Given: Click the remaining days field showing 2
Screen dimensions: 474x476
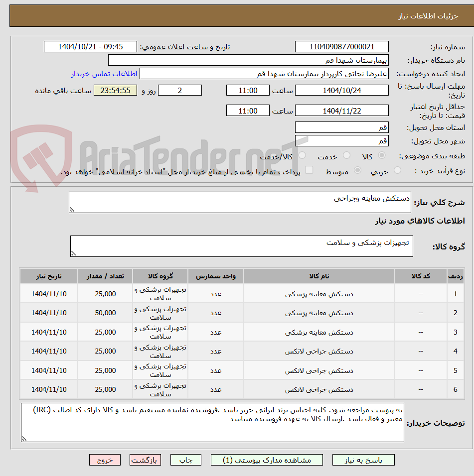Looking at the screenshot, I should point(180,90).
